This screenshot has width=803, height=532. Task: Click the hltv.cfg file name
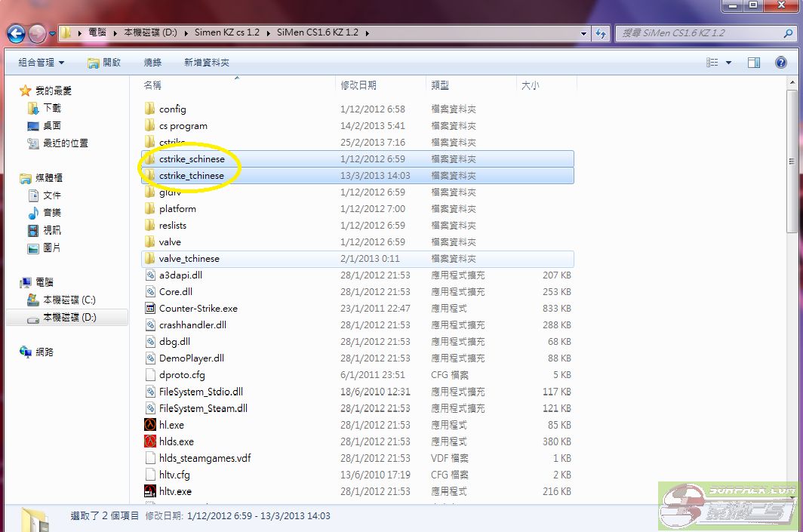(174, 475)
